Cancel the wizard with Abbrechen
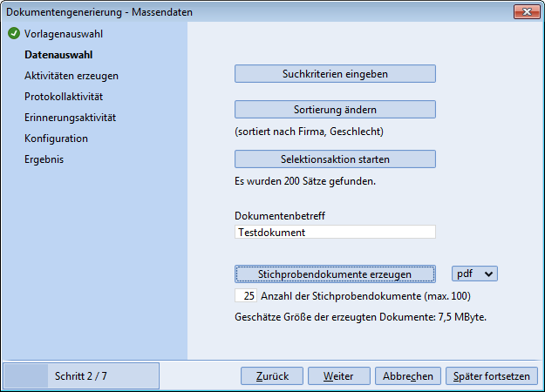The image size is (545, 392). (x=407, y=376)
